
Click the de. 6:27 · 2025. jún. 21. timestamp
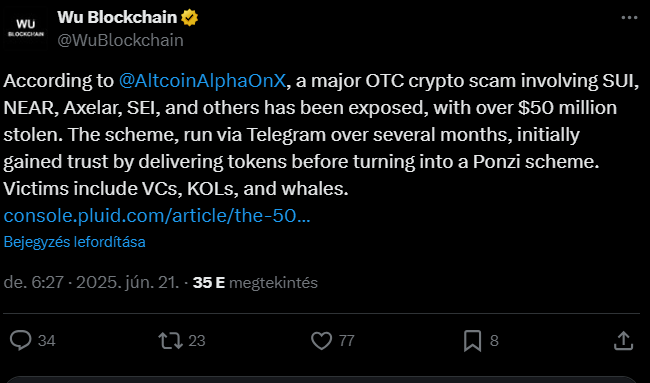[91, 282]
